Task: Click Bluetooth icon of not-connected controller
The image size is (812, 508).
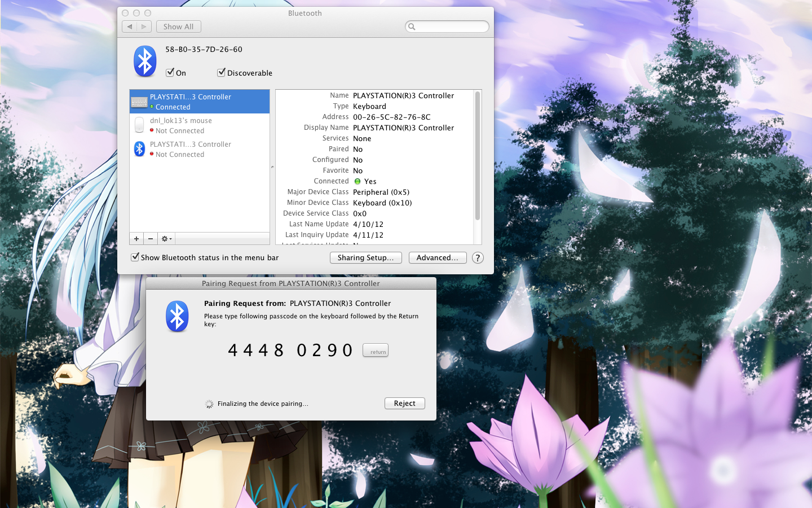Action: [x=139, y=149]
